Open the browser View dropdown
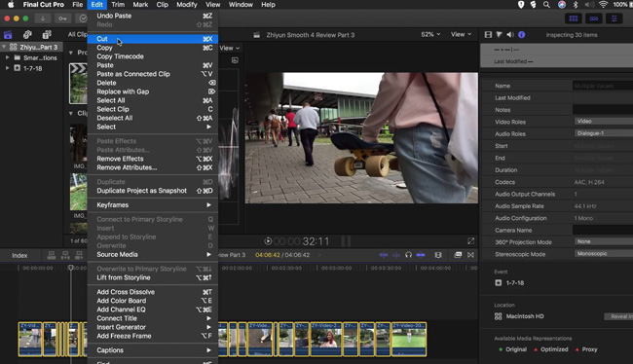 (x=230, y=48)
